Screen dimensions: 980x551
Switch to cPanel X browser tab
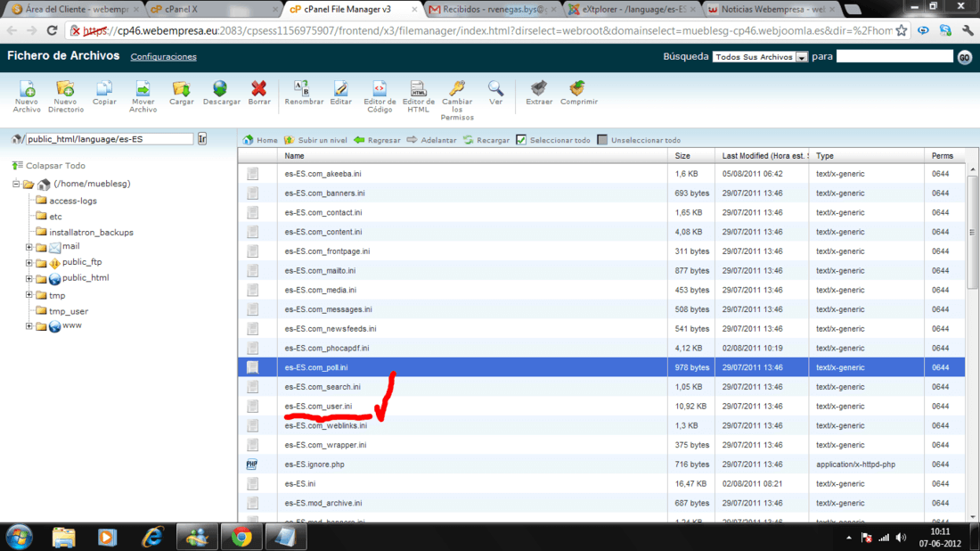click(x=213, y=10)
